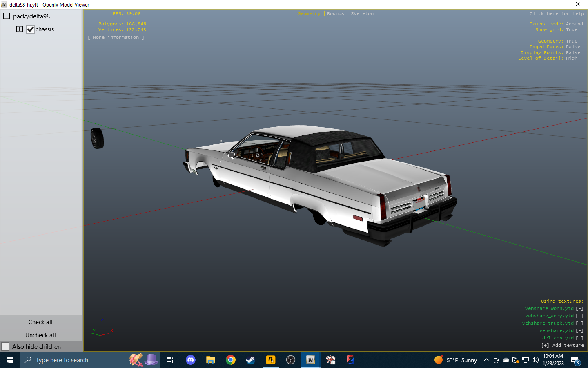The width and height of the screenshot is (588, 368).
Task: Switch to the Skeleton view tab
Action: click(x=362, y=14)
